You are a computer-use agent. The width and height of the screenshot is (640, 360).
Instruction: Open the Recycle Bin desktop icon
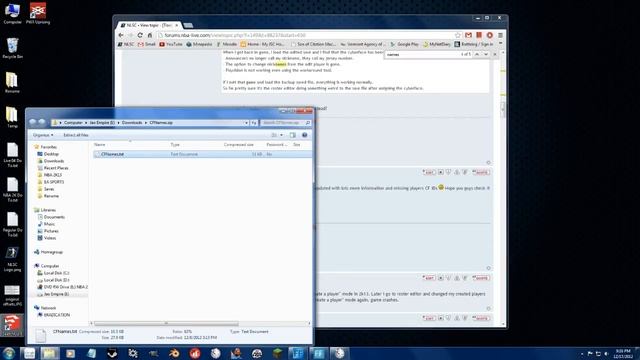(x=12, y=48)
